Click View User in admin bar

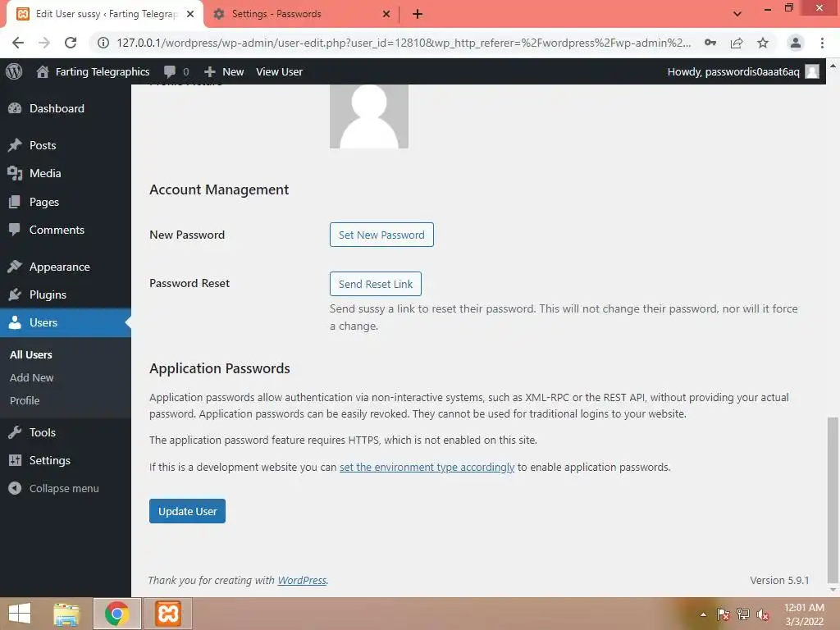pyautogui.click(x=279, y=71)
